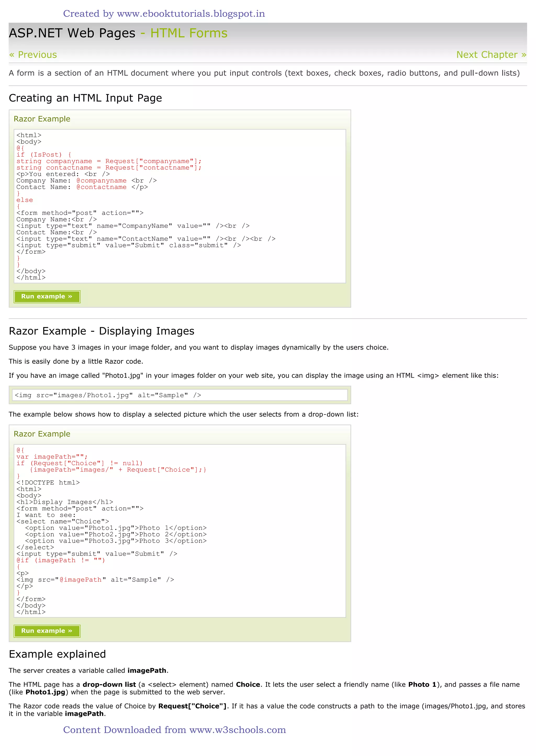Click Run example » under the Display Images code
Viewport: 536px width, 756px height.
click(x=47, y=631)
